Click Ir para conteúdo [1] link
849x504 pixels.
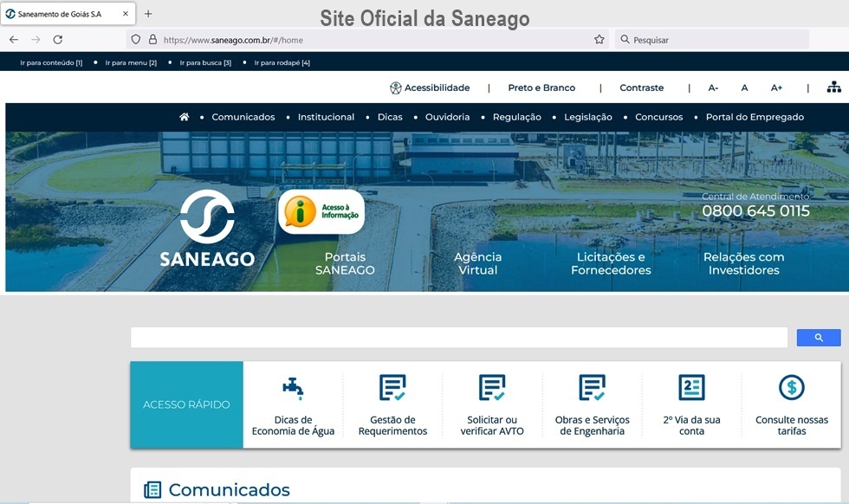51,63
